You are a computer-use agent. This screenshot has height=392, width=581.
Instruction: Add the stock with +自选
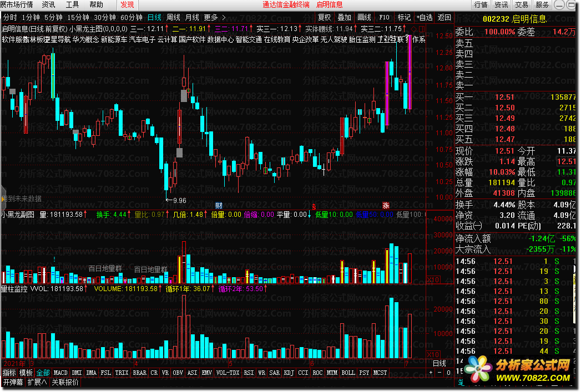[x=425, y=17]
